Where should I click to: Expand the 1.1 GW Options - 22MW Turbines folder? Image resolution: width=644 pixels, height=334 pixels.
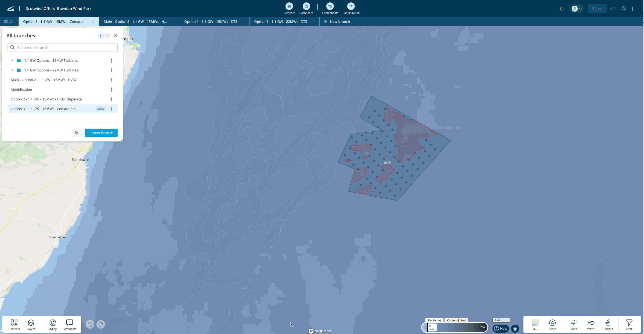(x=12, y=70)
